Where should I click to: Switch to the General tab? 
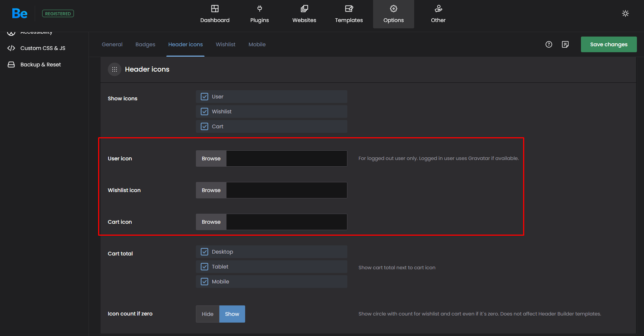(112, 44)
